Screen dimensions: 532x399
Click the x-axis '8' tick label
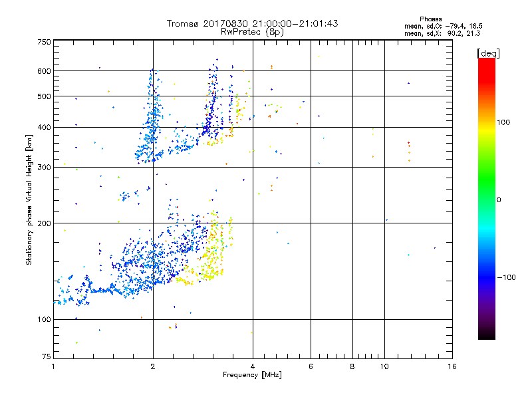coord(352,366)
